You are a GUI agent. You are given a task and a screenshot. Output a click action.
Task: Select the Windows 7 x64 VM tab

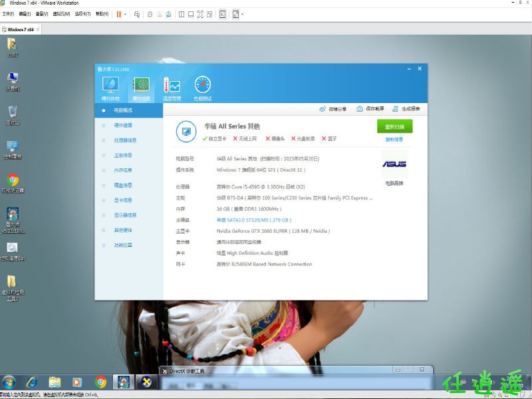21,29
